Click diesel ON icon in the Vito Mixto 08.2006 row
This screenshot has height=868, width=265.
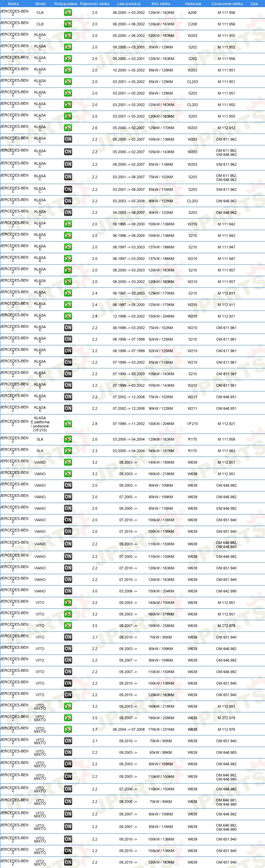[68, 802]
